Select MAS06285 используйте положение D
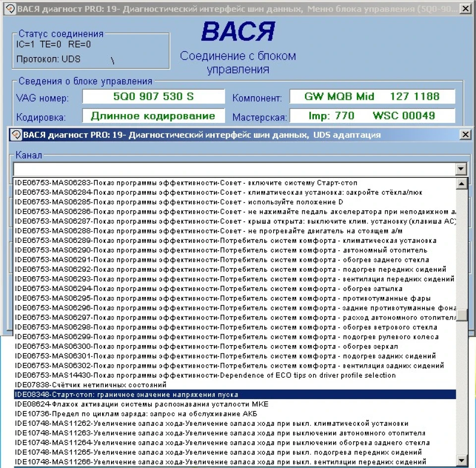 click(235, 202)
